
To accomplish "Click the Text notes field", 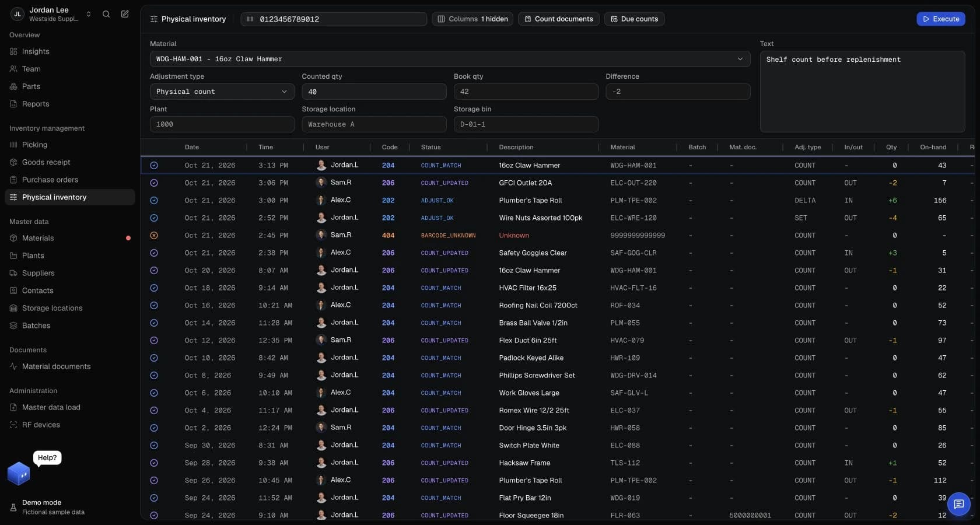I will tap(862, 92).
